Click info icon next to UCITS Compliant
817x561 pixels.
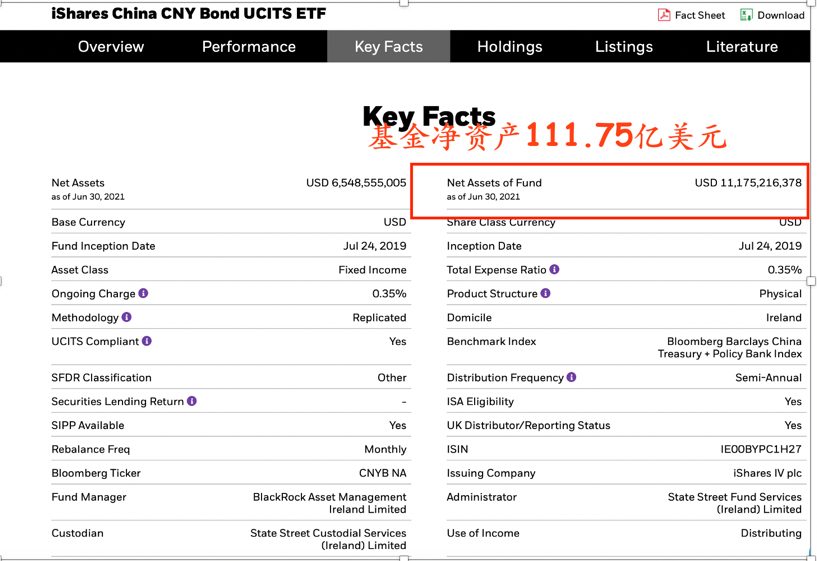(x=147, y=341)
